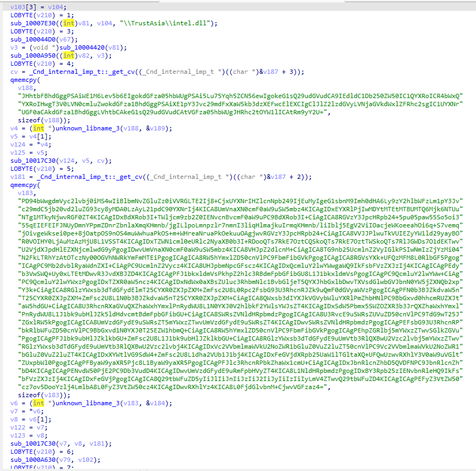The width and height of the screenshot is (476, 471).
Task: Click the sub_10007E30 function name
Action: 33,23
